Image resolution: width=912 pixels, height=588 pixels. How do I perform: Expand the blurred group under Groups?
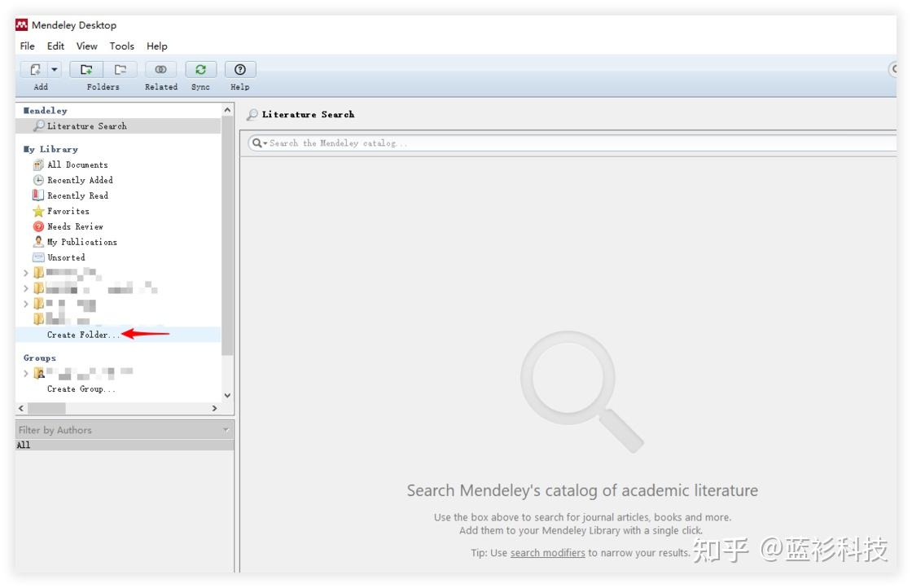point(25,373)
